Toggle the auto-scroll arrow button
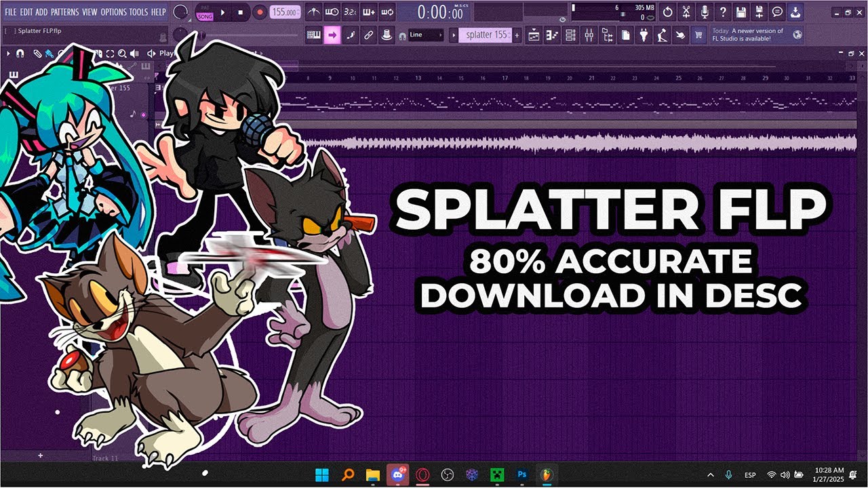Screen dimensions: 868x488 pos(332,35)
